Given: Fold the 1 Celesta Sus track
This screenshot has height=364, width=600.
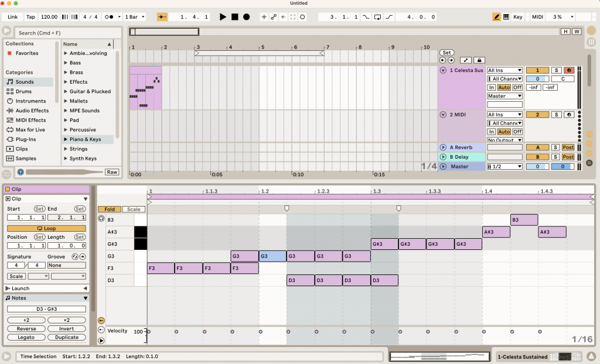Looking at the screenshot, I should 443,70.
